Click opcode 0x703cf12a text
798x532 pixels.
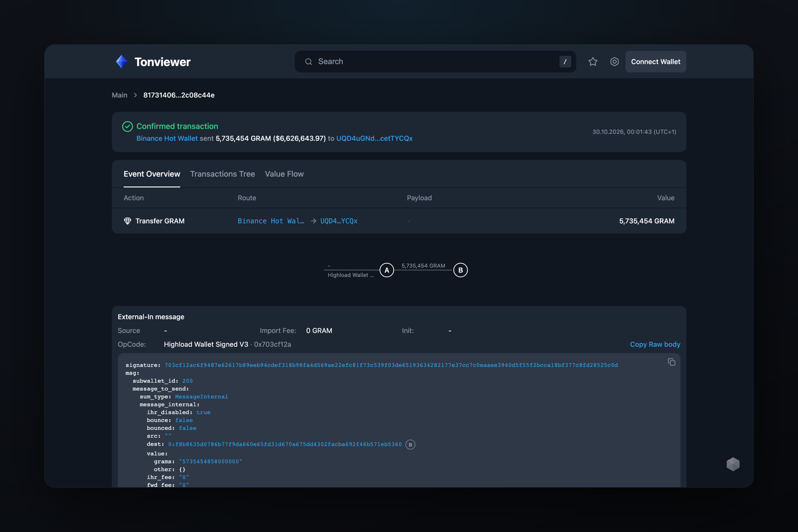(272, 345)
